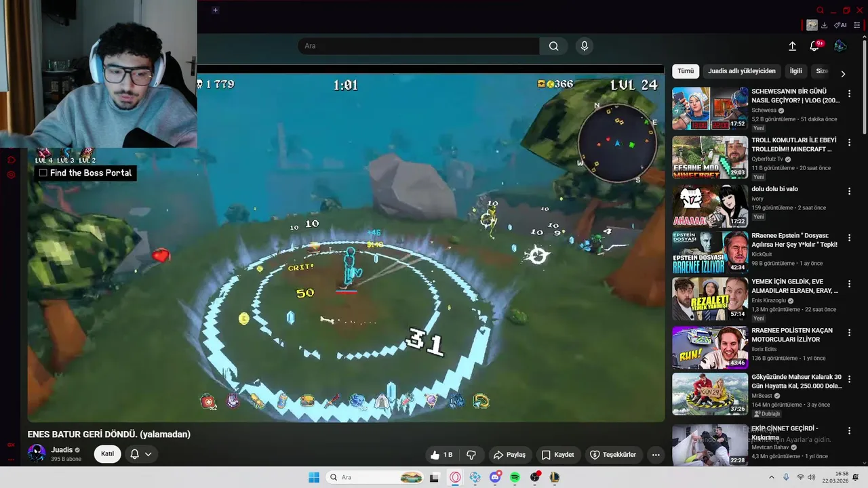This screenshot has width=868, height=488.
Task: Click the Katıl join button
Action: (107, 454)
